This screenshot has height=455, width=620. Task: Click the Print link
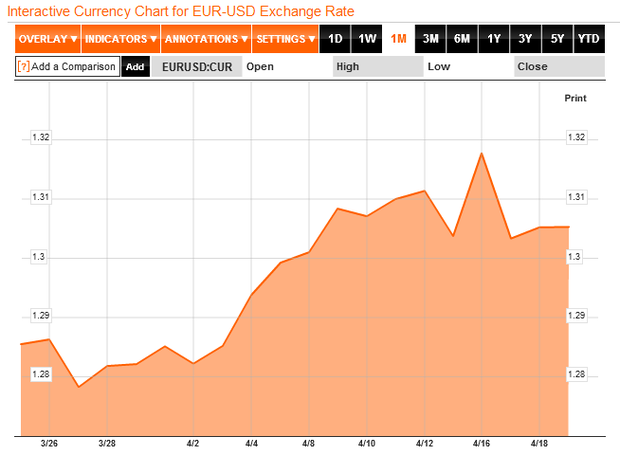click(x=575, y=98)
